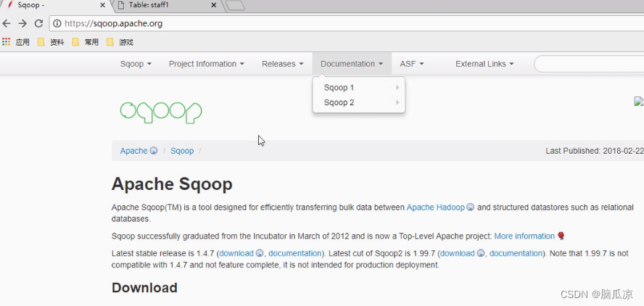
Task: Switch to the Table: staff1 tab
Action: [165, 5]
